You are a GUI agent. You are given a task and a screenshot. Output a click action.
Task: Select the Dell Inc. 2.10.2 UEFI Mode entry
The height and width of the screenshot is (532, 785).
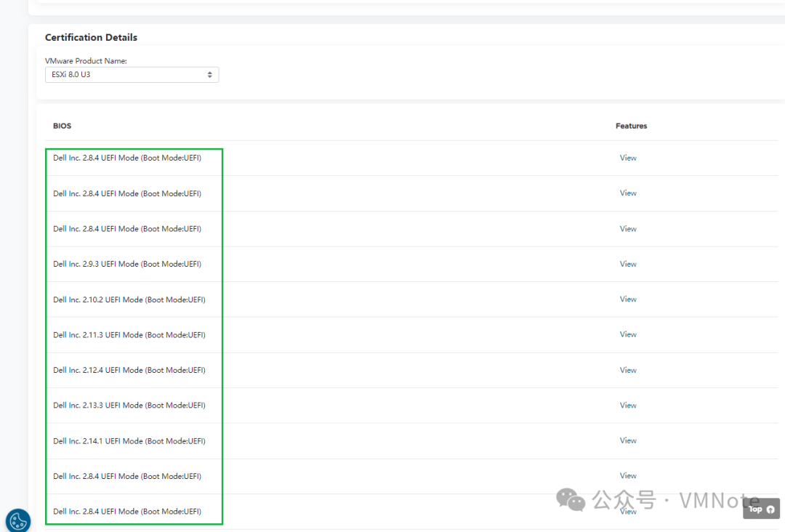point(129,299)
